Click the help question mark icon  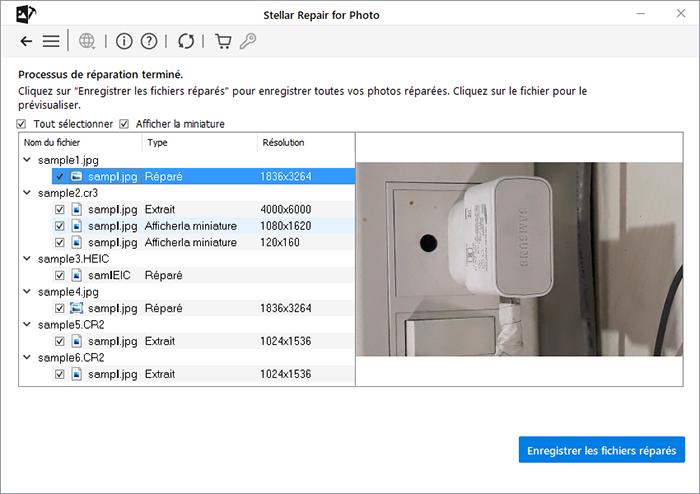pyautogui.click(x=149, y=41)
